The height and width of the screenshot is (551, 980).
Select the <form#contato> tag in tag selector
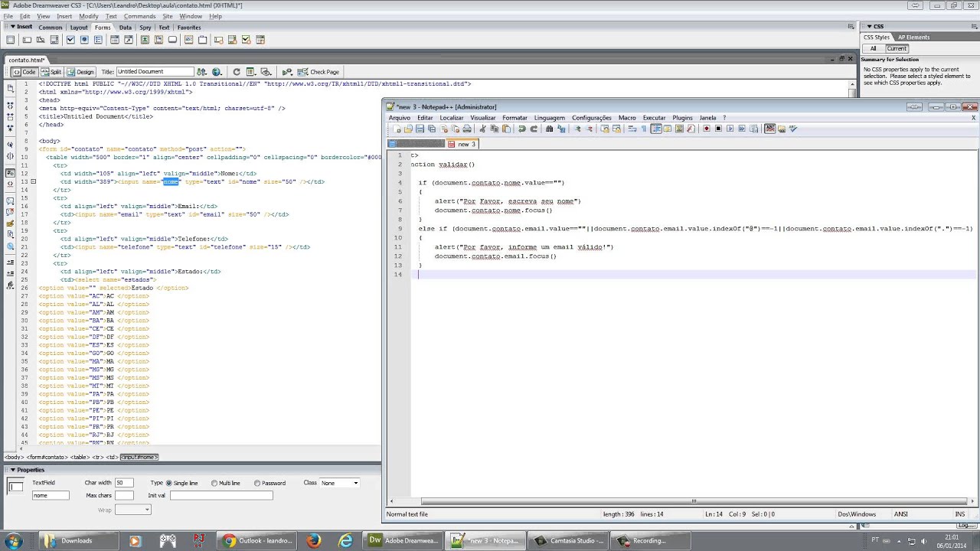(x=46, y=457)
